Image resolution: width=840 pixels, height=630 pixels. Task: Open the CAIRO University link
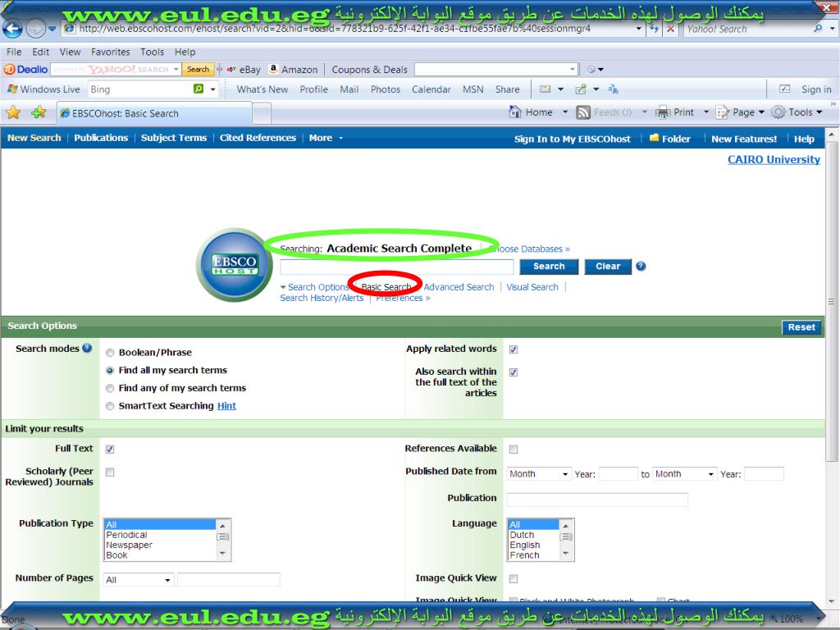coord(774,160)
